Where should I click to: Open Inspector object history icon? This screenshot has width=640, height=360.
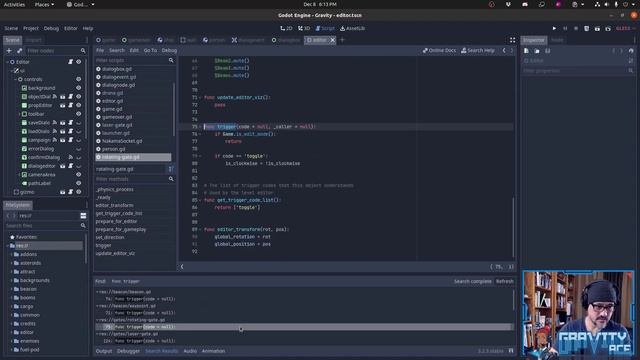pos(631,51)
